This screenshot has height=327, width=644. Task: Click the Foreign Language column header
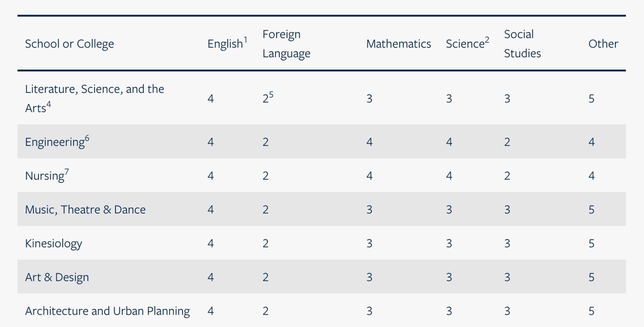pyautogui.click(x=286, y=44)
